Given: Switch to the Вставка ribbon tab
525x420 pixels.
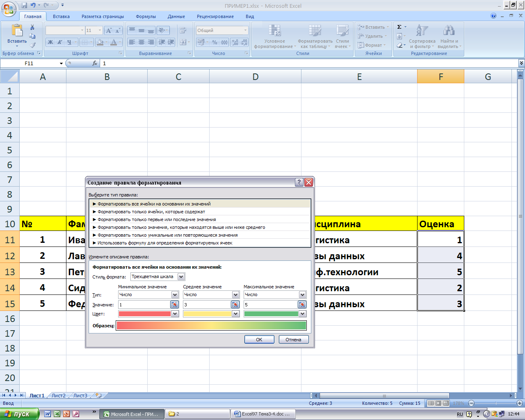Looking at the screenshot, I should [61, 16].
